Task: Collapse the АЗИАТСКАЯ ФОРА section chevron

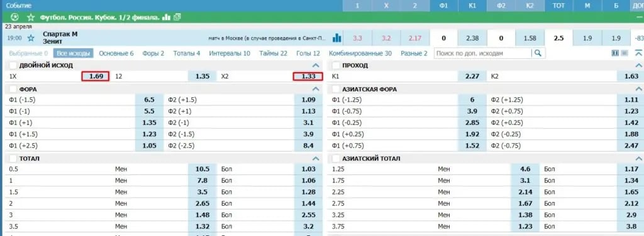Action: [x=639, y=89]
